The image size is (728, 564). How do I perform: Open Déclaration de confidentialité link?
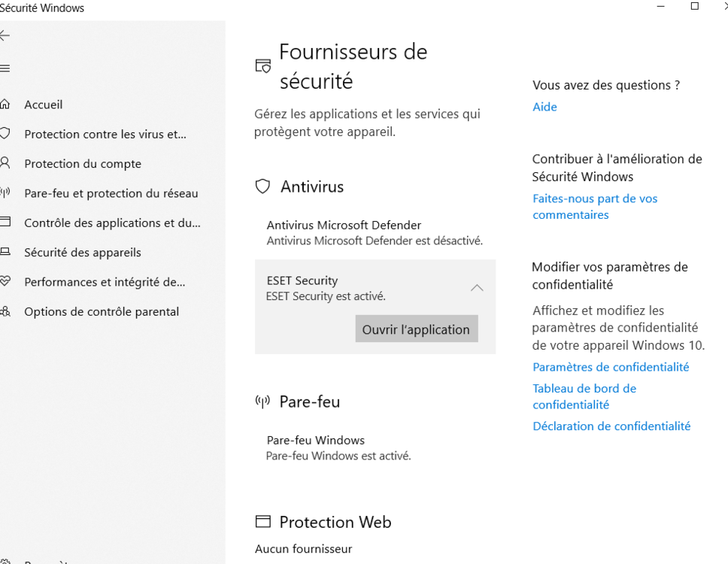(611, 426)
